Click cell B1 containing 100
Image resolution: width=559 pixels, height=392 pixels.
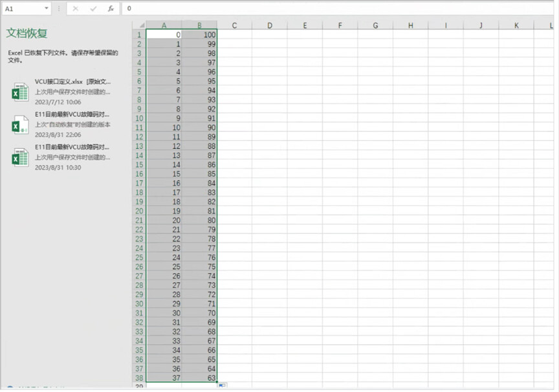(x=199, y=34)
